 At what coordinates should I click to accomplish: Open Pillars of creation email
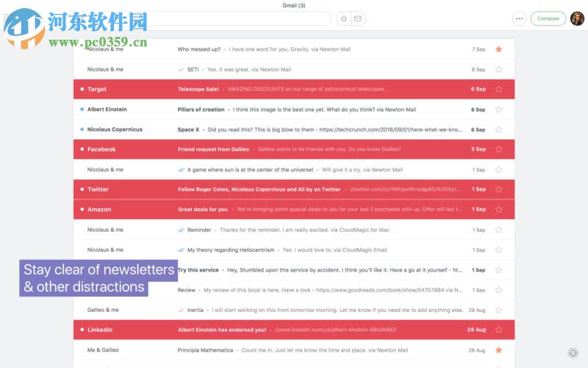tap(294, 110)
